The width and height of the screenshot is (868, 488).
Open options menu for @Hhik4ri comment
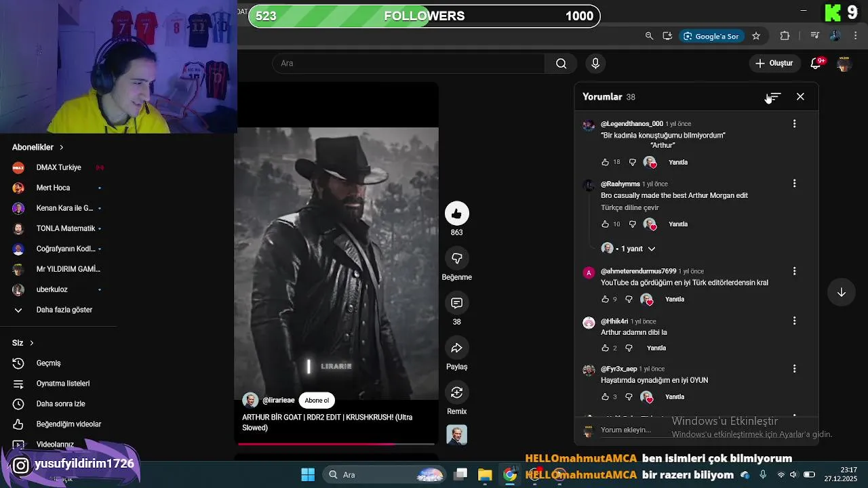(x=794, y=321)
